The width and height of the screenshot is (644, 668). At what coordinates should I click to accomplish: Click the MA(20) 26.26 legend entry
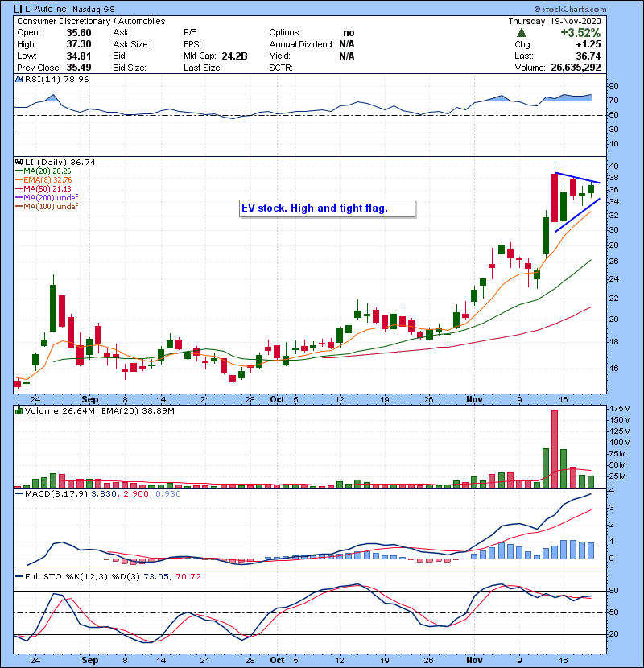tap(43, 171)
